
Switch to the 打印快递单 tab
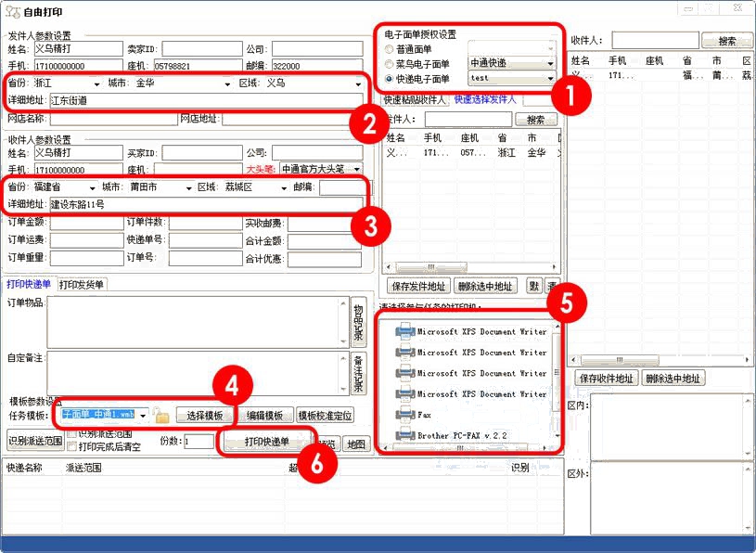[x=29, y=284]
